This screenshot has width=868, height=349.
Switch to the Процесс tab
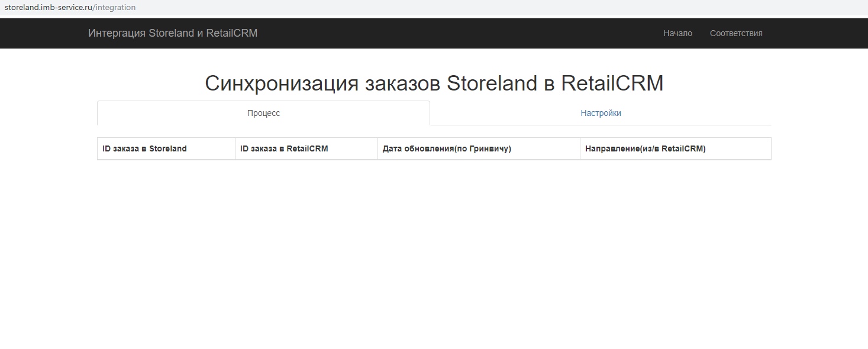tap(263, 113)
